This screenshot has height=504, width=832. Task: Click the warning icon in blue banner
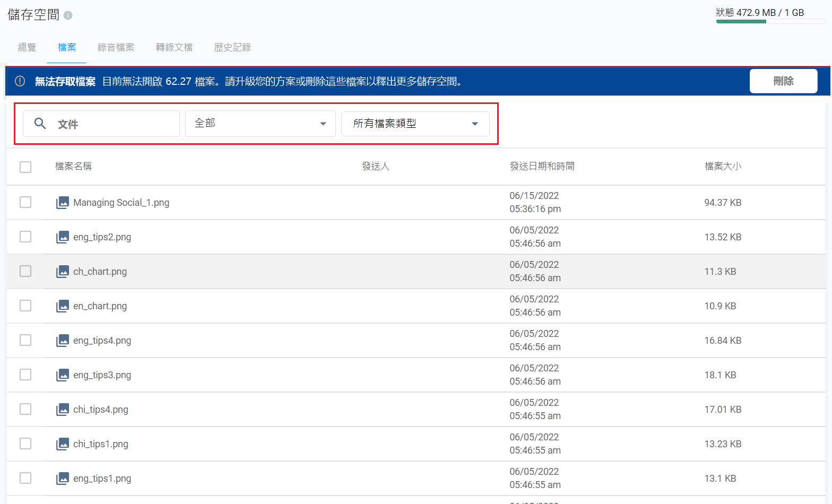[x=20, y=81]
